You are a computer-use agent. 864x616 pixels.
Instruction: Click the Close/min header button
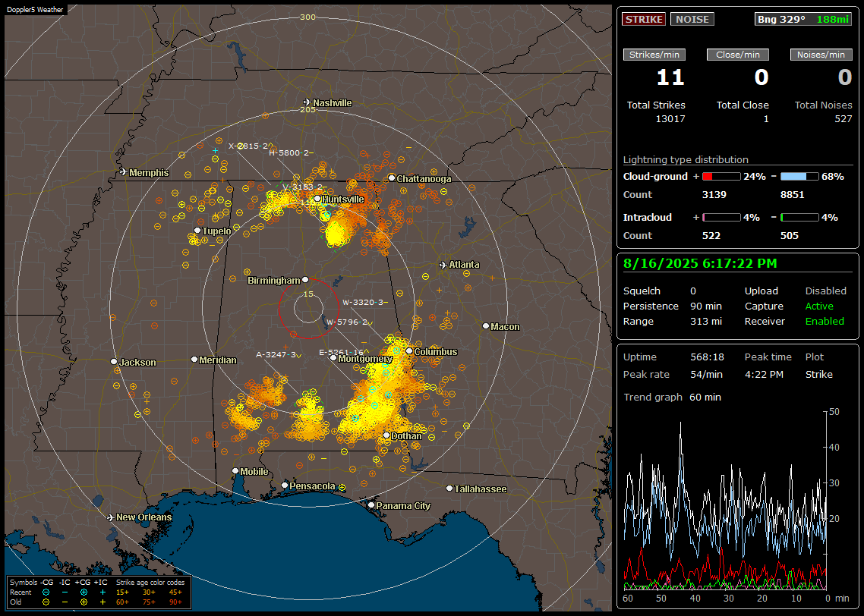[x=738, y=55]
